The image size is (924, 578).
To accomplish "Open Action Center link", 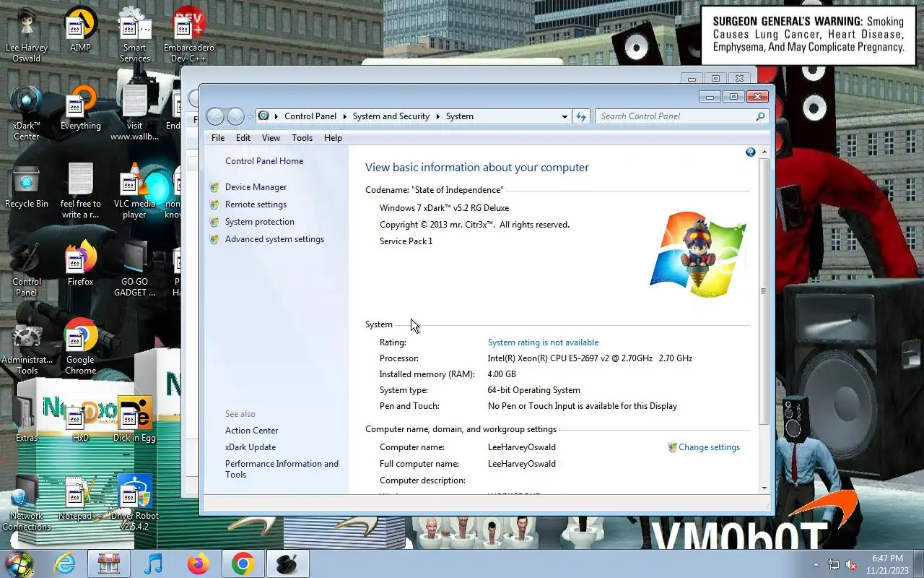I will point(251,431).
